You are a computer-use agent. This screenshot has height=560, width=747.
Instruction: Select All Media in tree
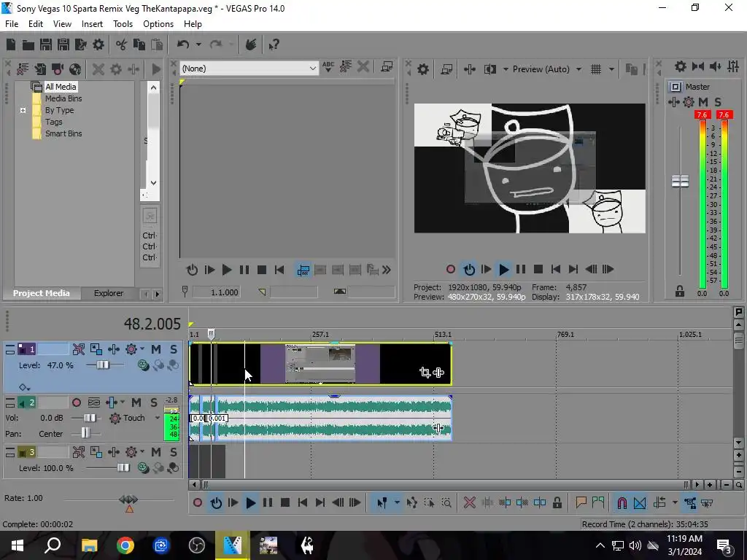(60, 87)
